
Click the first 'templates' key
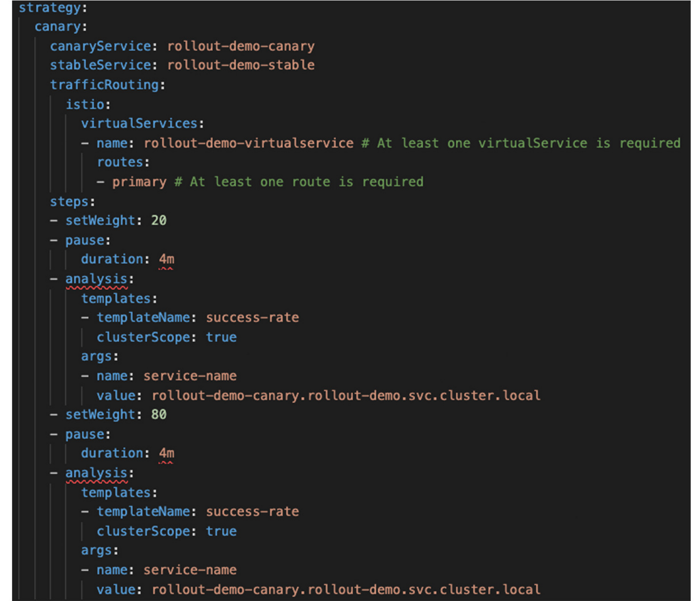(x=116, y=299)
